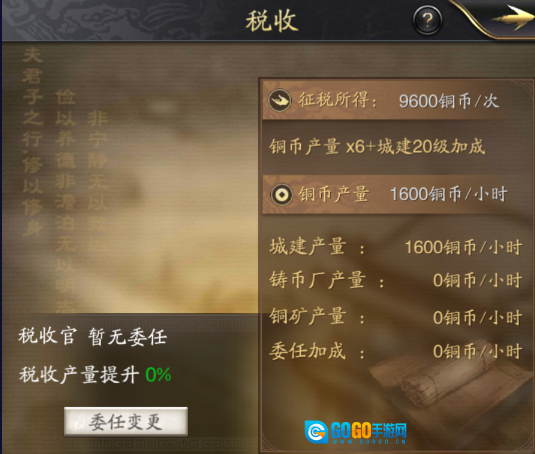Click the copper coin production icon

click(281, 195)
